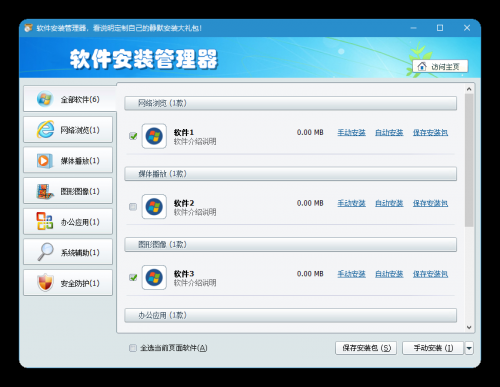
Task: Select the 软件3 title text
Action: [x=184, y=274]
